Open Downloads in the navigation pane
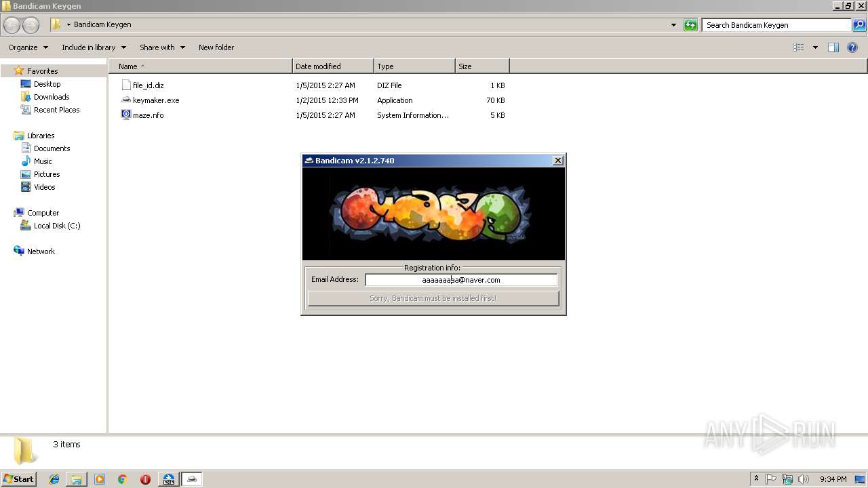This screenshot has width=868, height=488. tap(52, 97)
